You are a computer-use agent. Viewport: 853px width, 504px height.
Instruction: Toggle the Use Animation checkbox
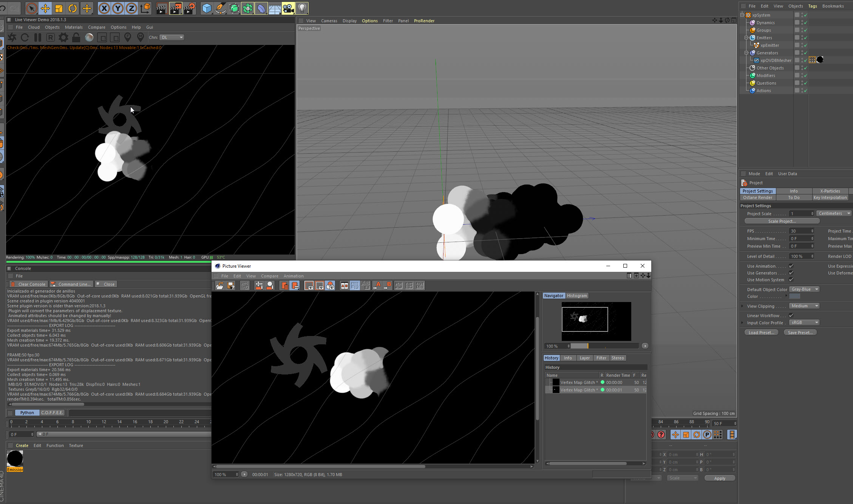(x=791, y=266)
